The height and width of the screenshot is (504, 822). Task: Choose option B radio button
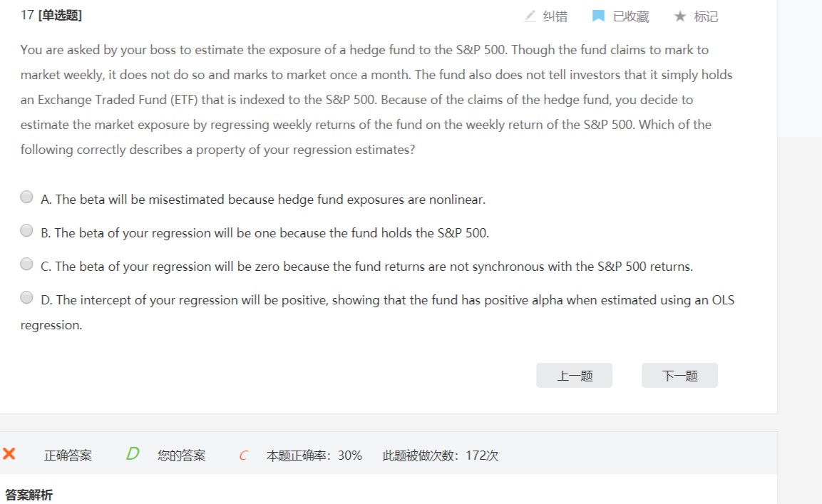[26, 231]
